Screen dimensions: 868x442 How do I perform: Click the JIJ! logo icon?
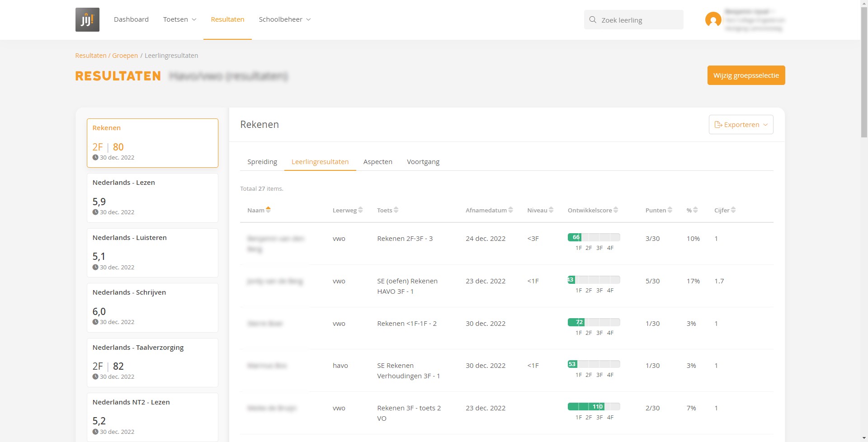tap(87, 19)
